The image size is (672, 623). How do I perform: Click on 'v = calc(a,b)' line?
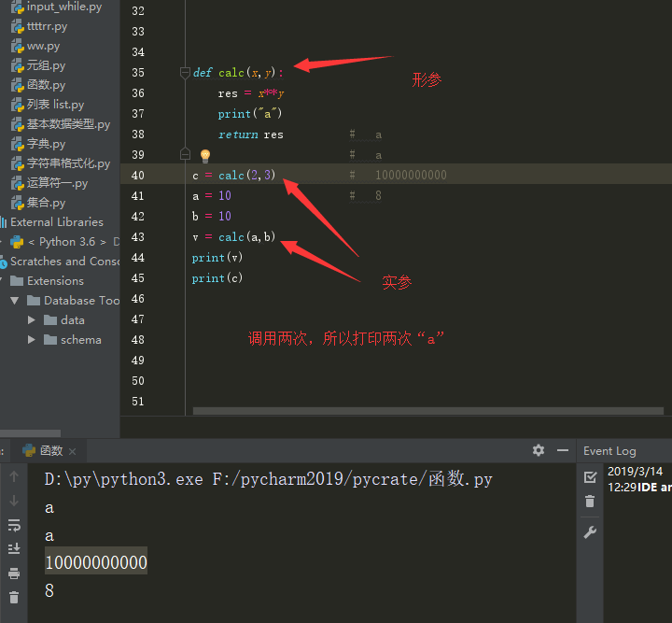(x=233, y=237)
